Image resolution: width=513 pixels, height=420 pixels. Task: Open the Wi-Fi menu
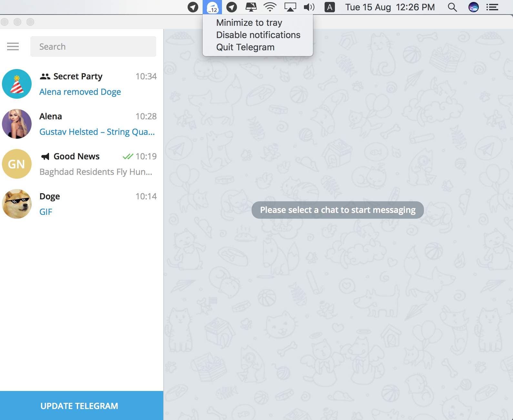tap(270, 7)
